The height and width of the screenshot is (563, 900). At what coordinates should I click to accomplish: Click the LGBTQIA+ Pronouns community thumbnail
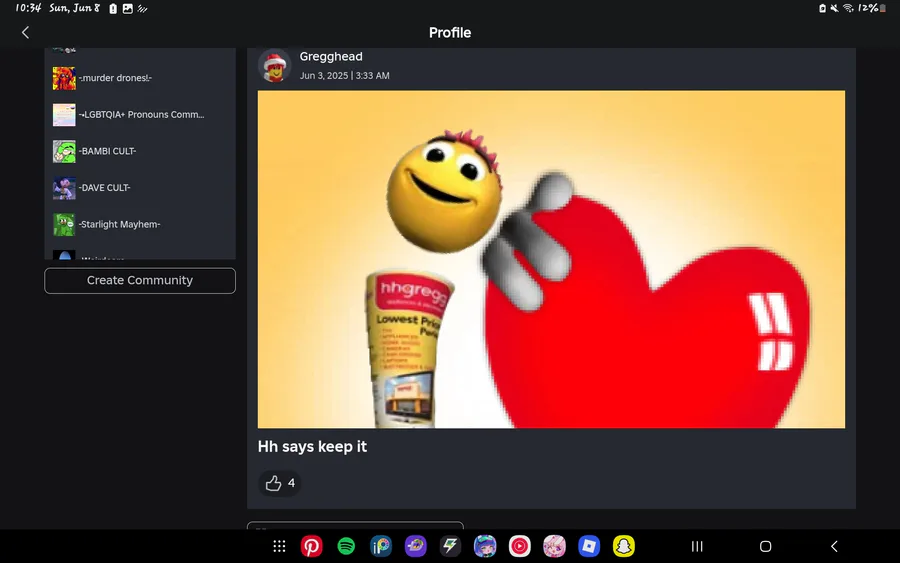point(64,115)
